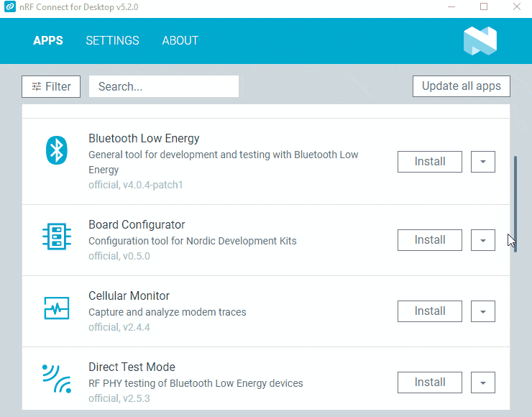Click version text official, v2.5.3
532x417 pixels.
[119, 398]
